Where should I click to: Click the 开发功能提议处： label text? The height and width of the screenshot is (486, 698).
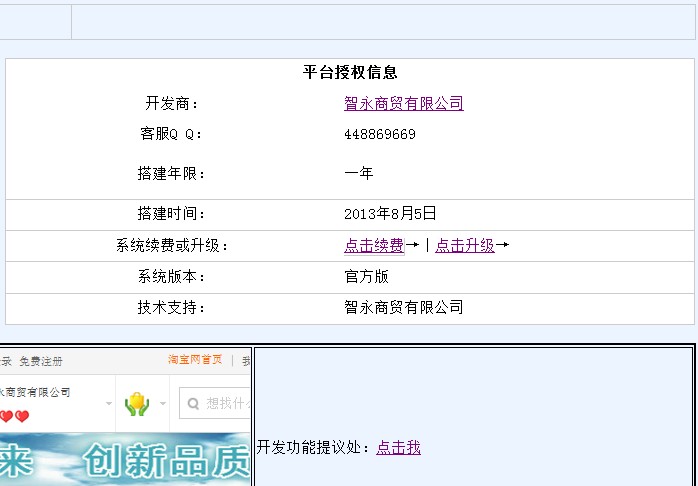(313, 447)
